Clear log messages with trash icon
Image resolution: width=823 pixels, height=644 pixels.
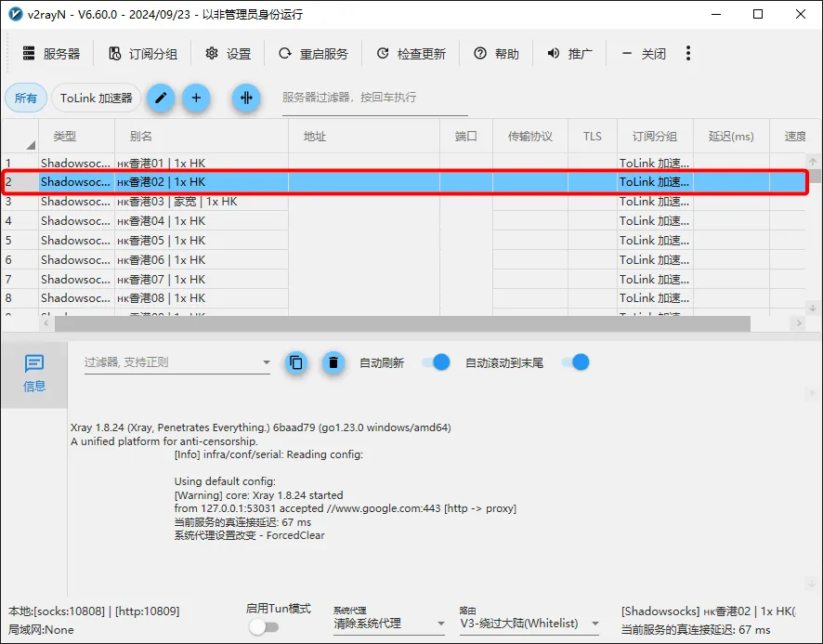(x=333, y=362)
